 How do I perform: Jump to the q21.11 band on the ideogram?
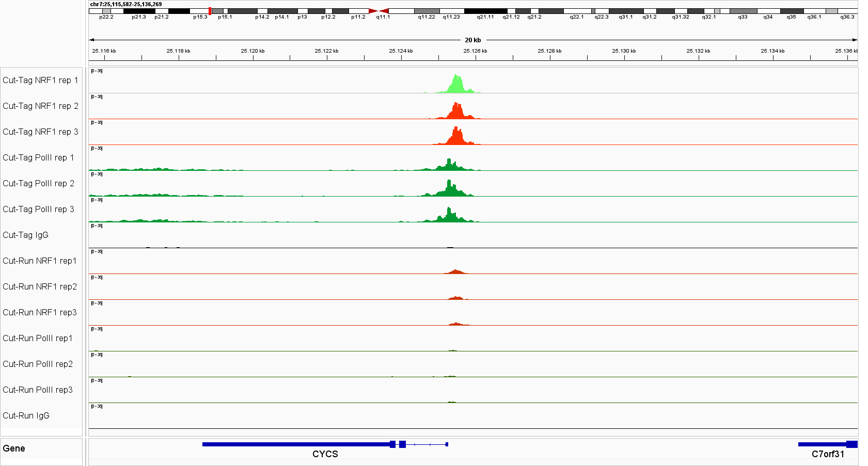(x=485, y=11)
